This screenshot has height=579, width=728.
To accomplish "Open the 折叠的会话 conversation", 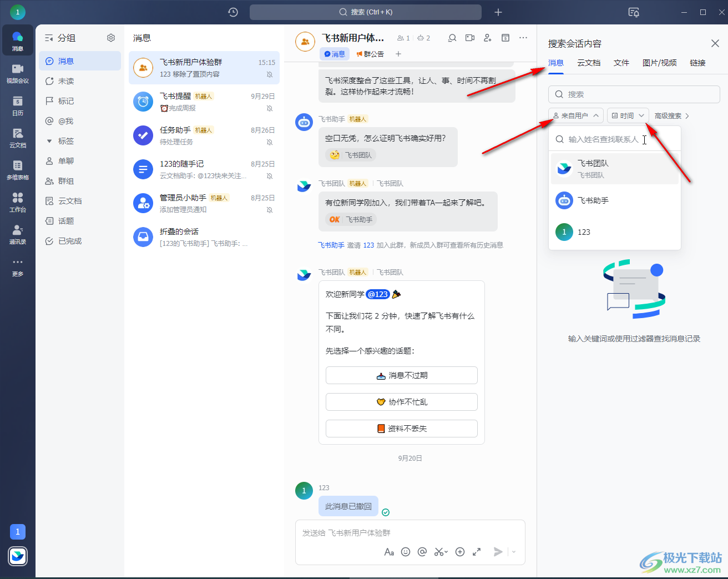I will (204, 237).
